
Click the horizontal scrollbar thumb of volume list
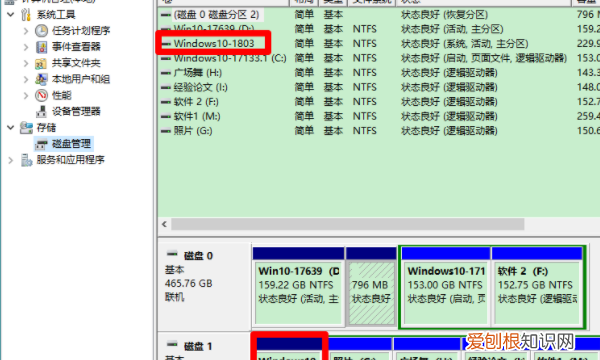pos(348,224)
